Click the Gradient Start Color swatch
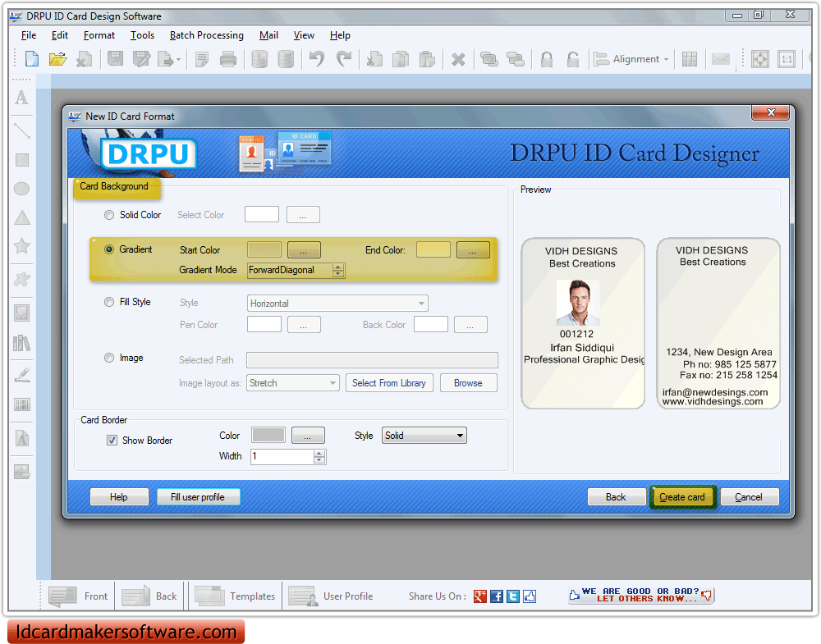 click(x=264, y=249)
